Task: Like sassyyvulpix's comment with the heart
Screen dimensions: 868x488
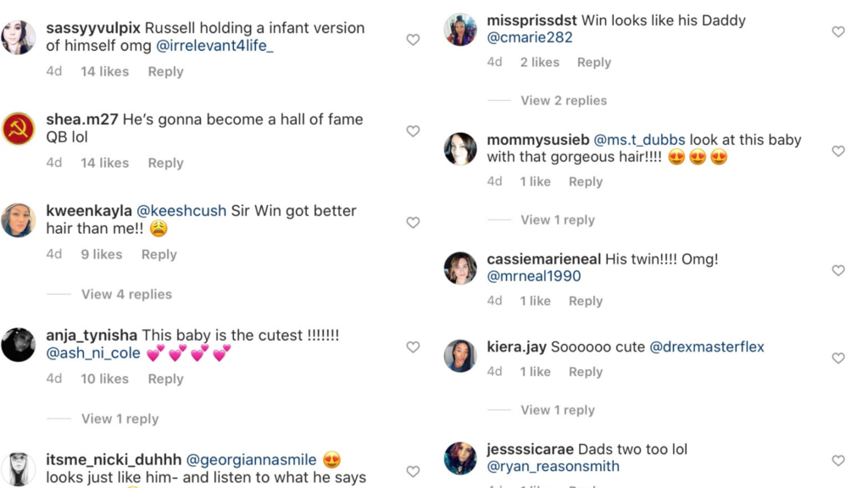Action: coord(413,40)
